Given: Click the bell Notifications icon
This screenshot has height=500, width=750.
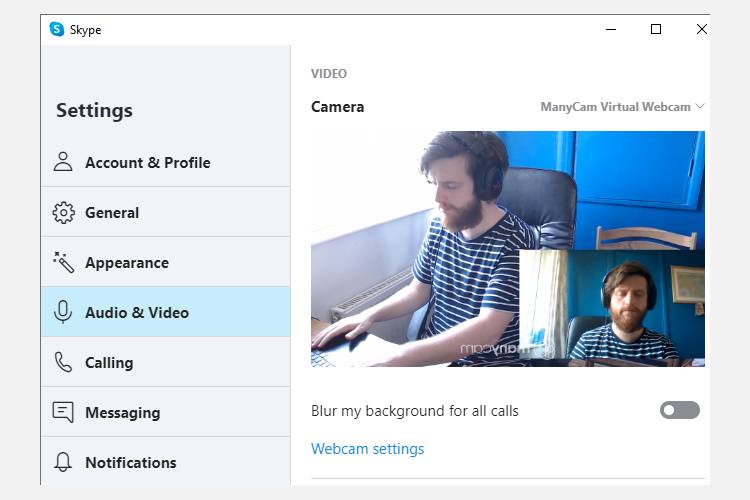Looking at the screenshot, I should click(63, 462).
